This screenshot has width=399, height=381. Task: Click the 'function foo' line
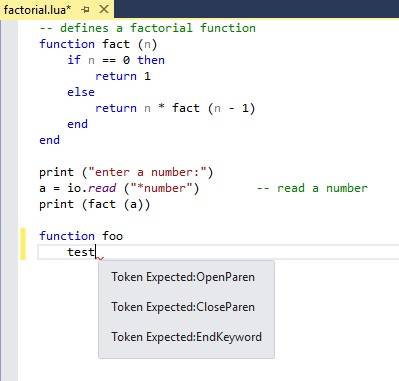(x=81, y=236)
